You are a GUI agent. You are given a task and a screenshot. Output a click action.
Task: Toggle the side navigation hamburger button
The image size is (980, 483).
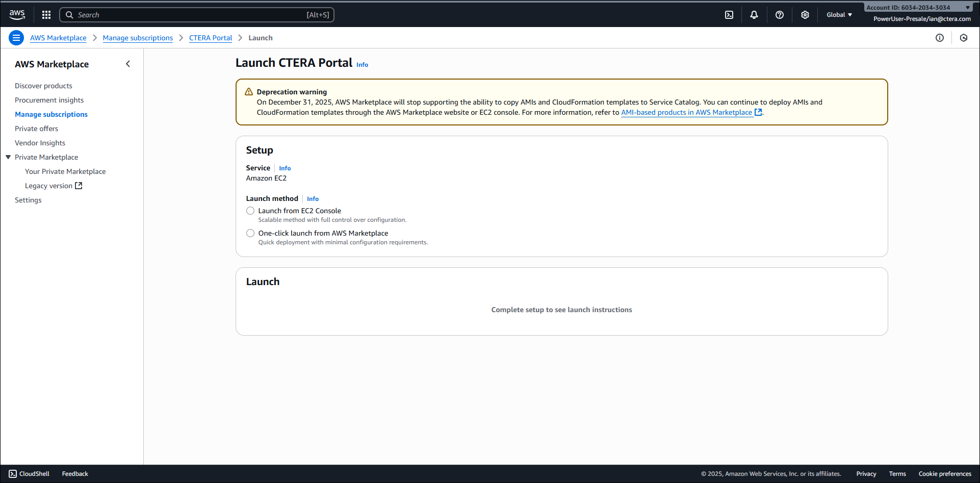click(16, 38)
